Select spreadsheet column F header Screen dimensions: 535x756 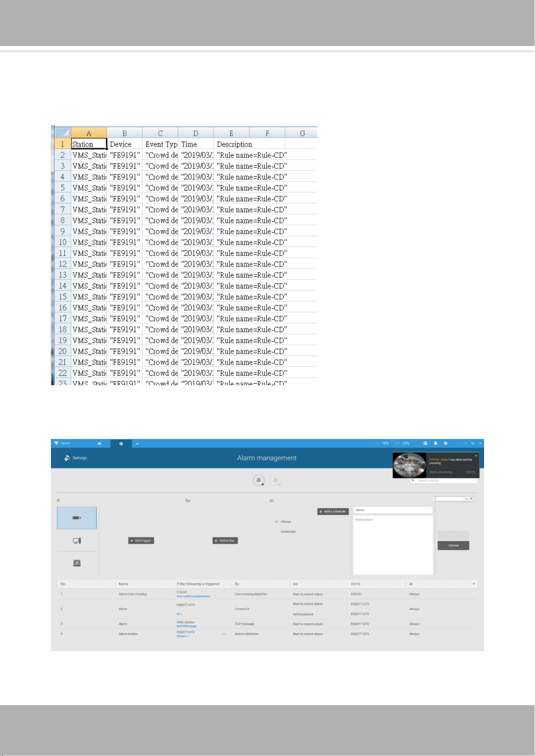[x=267, y=133]
